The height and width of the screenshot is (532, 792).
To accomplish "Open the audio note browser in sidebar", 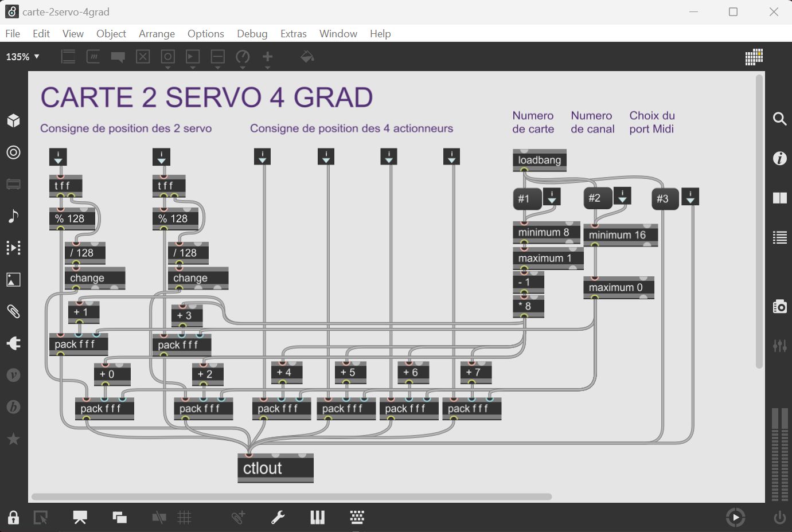I will coord(13,216).
